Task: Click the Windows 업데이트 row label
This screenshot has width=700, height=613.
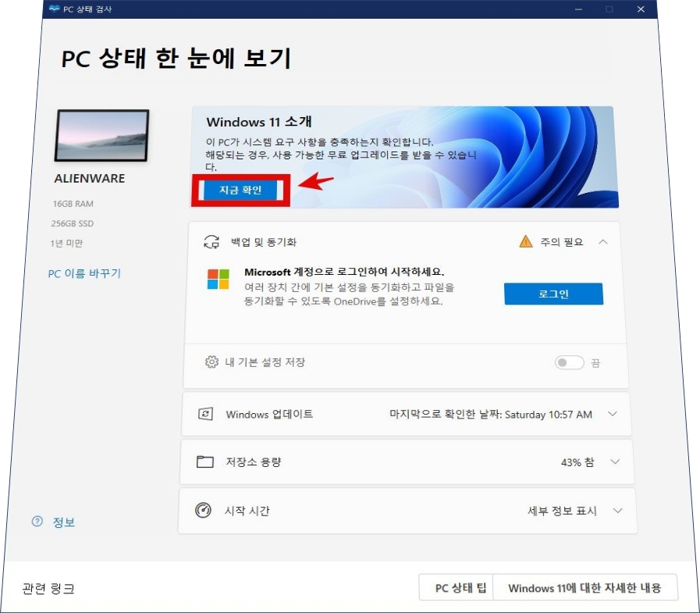Action: click(x=269, y=414)
